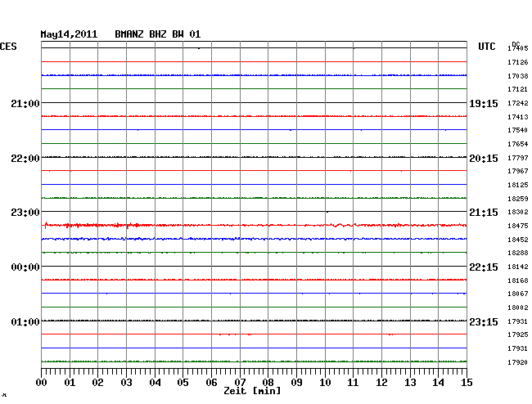This screenshot has width=532, height=404.
Task: Select the DC offset value 18302
Action: (518, 212)
